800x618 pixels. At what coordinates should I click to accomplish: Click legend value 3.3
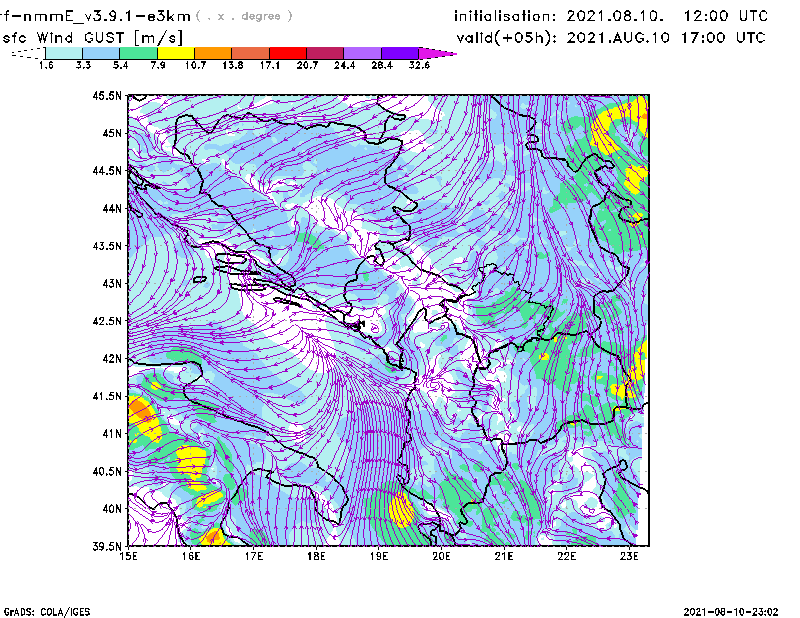[x=83, y=65]
